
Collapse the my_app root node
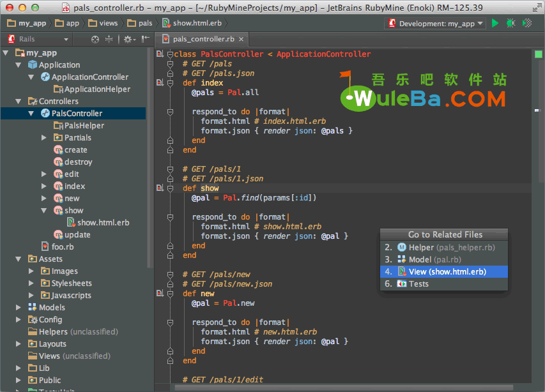6,53
